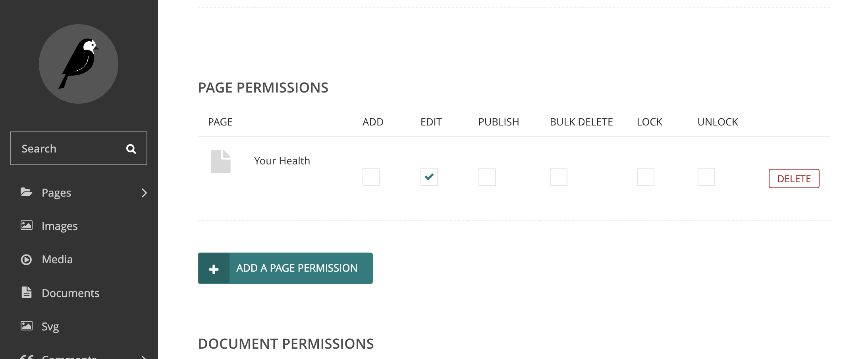Screen dimensions: 868x359
Task: Click the Pages folder icon
Action: 26,192
